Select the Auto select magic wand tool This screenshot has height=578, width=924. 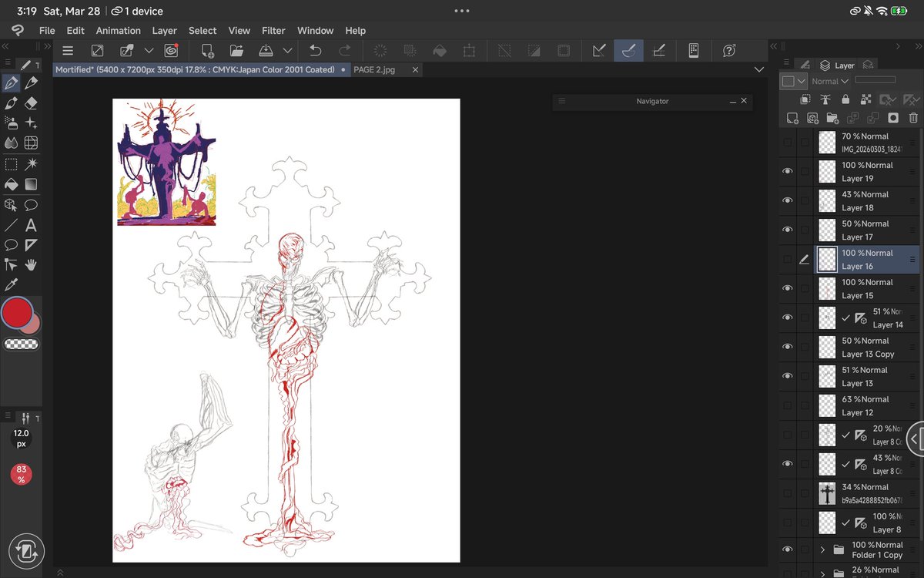click(x=31, y=163)
